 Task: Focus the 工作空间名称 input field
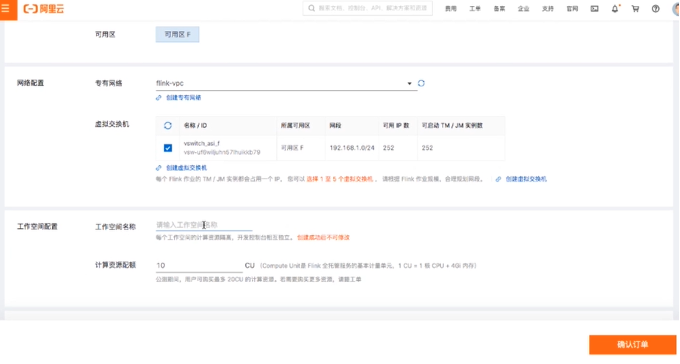click(204, 225)
